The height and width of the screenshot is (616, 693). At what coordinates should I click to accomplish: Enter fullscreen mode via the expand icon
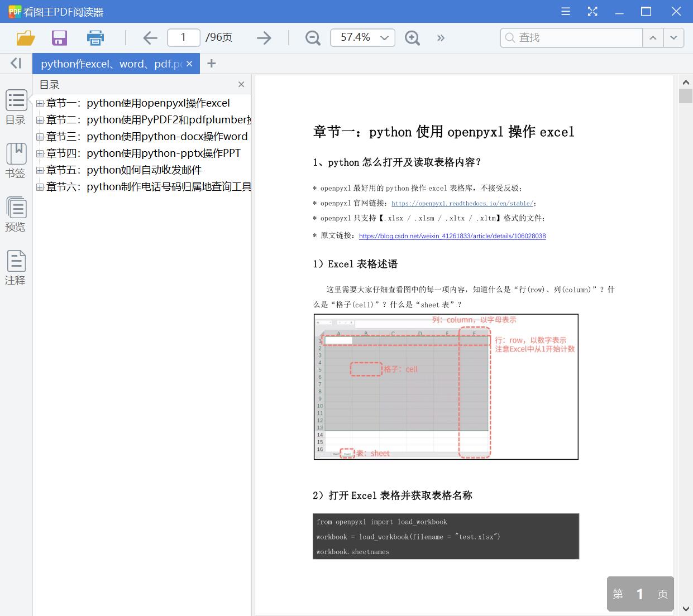click(x=592, y=11)
